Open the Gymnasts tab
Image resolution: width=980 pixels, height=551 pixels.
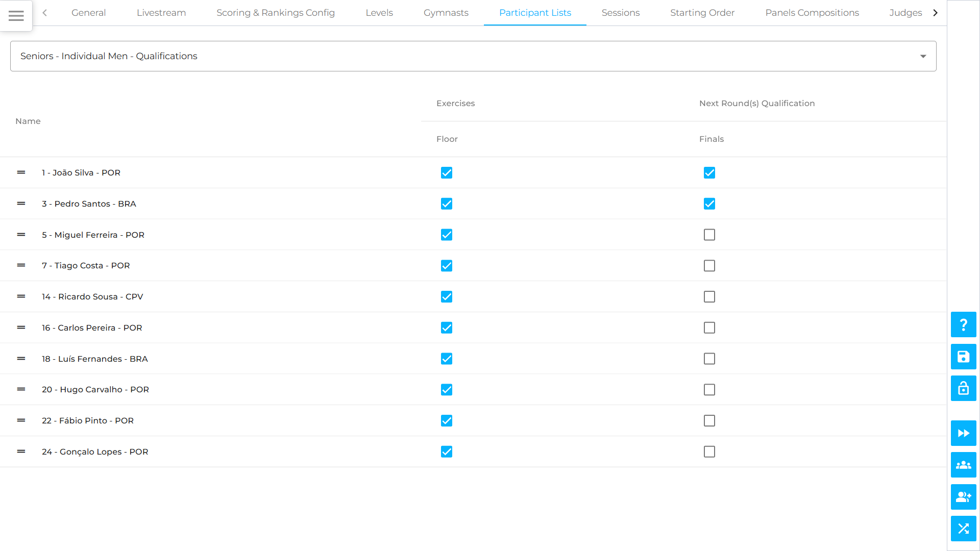(x=446, y=13)
